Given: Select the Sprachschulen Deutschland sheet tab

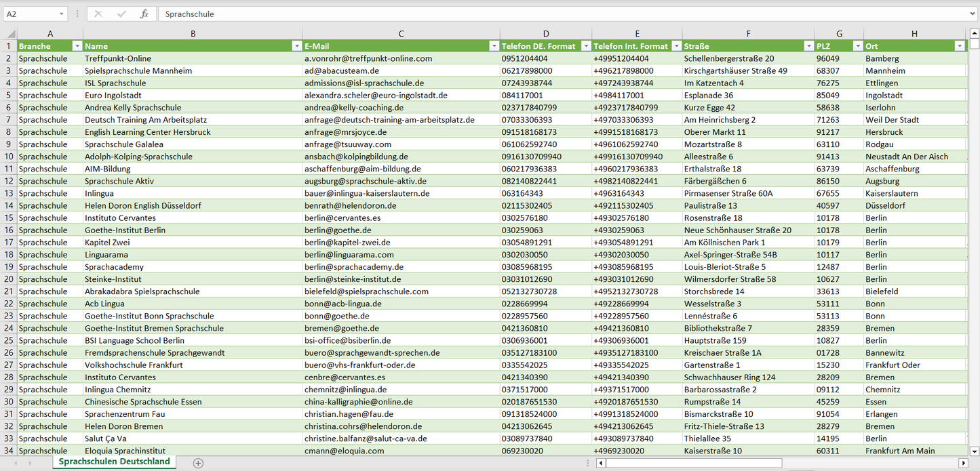Looking at the screenshot, I should pos(114,462).
